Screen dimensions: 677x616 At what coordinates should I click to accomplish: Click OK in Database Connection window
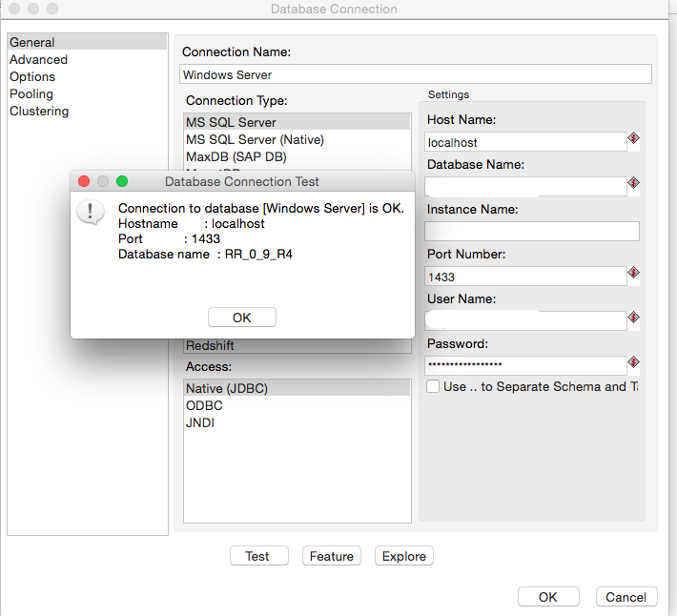click(x=548, y=597)
